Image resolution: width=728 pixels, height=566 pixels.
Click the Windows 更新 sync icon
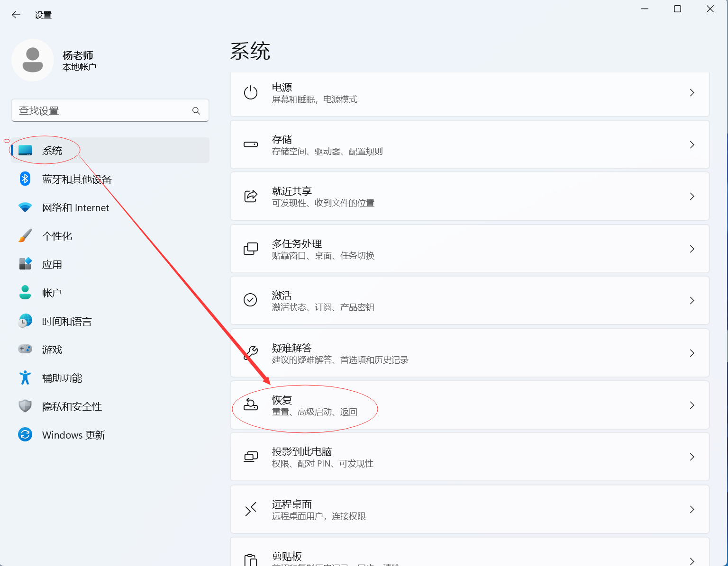click(25, 434)
